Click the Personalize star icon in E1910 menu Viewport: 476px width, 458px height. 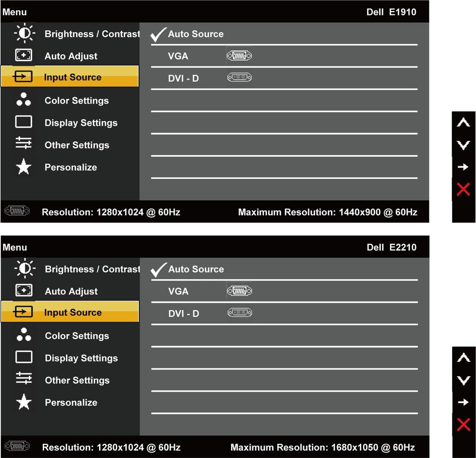point(23,167)
